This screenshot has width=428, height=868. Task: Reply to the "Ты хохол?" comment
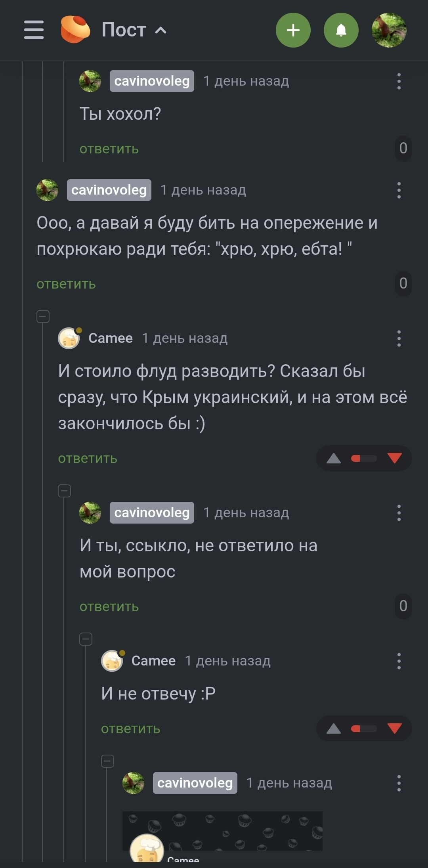109,149
